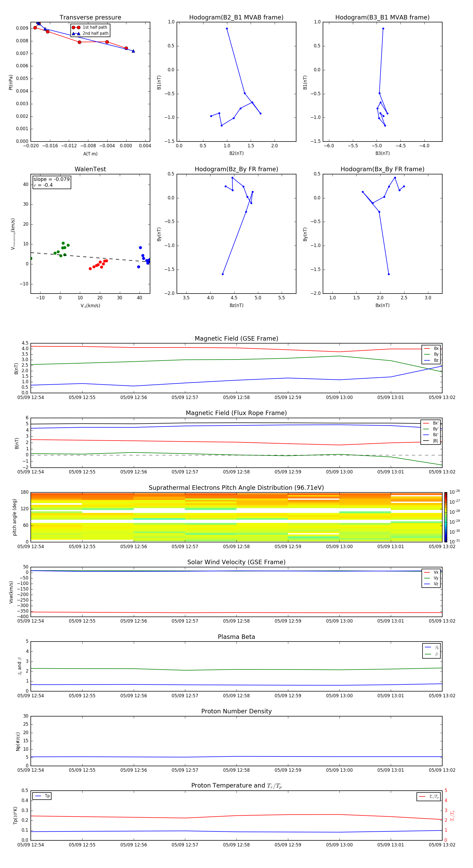Click the "r = -0.4" annotation

tap(43, 185)
